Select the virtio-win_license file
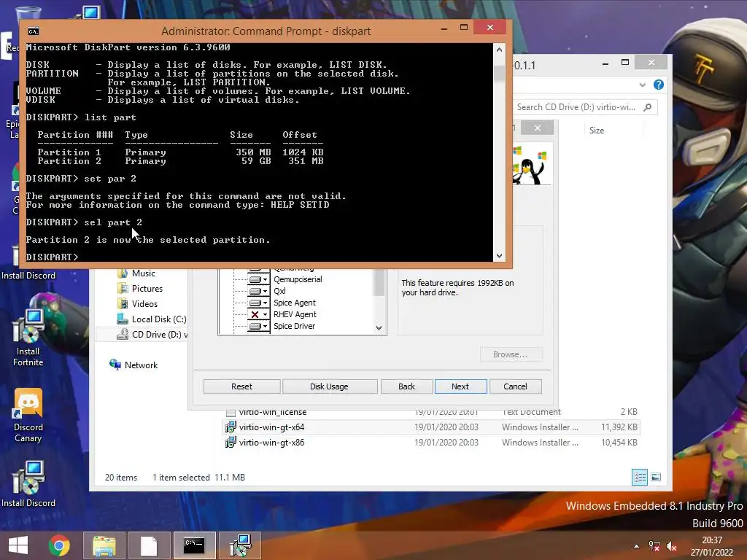Screen dimensions: 747x560 430,413
